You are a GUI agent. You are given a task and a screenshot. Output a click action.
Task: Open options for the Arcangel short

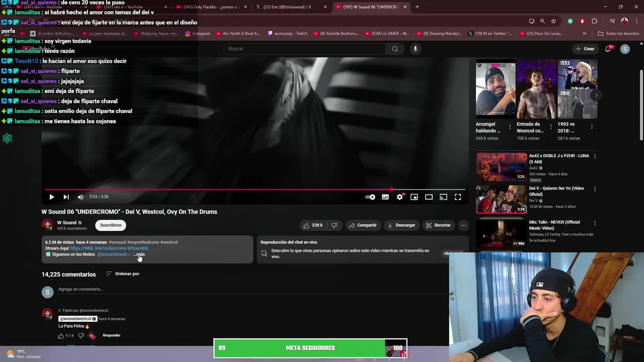tap(510, 127)
